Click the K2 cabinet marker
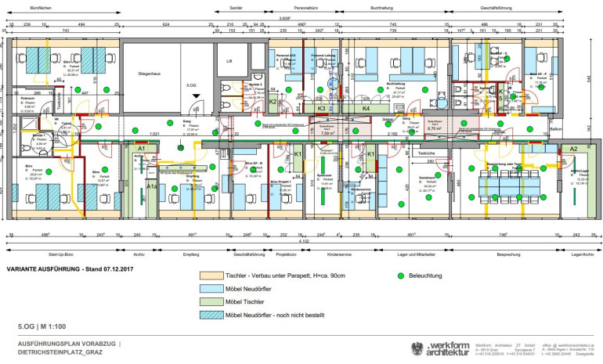This screenshot has height=364, width=603. [x=273, y=102]
